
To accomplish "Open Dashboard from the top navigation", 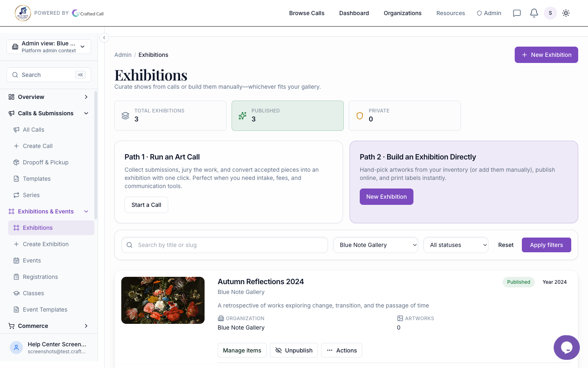I will pos(354,13).
